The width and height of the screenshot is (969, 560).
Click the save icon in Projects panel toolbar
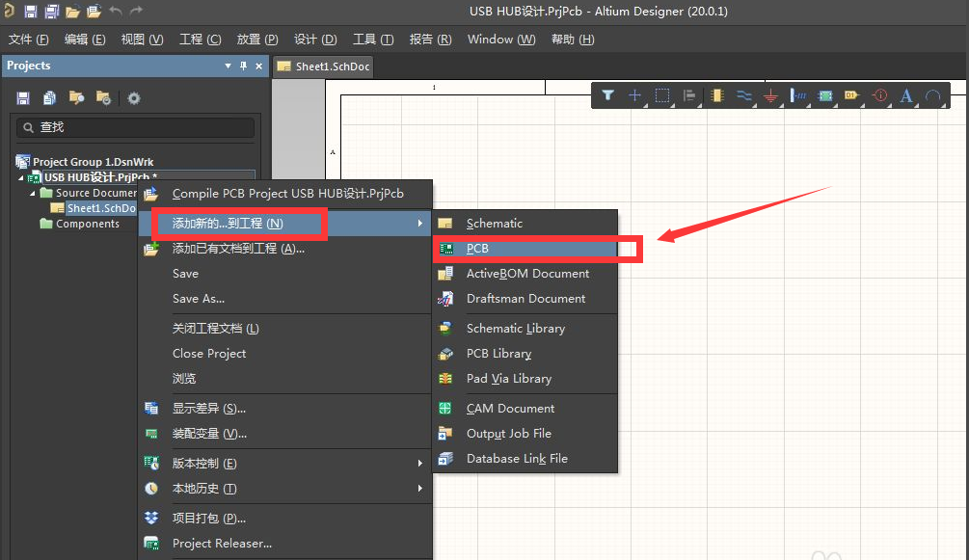coord(23,97)
